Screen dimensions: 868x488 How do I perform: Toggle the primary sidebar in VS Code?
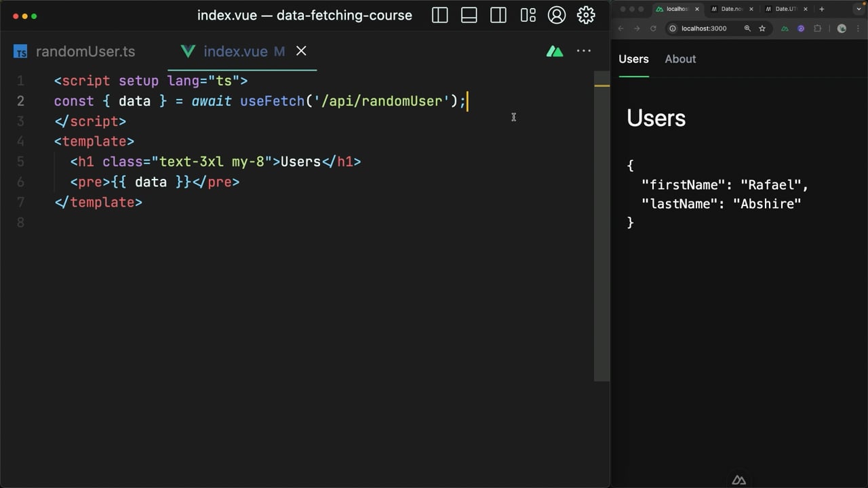coord(439,15)
